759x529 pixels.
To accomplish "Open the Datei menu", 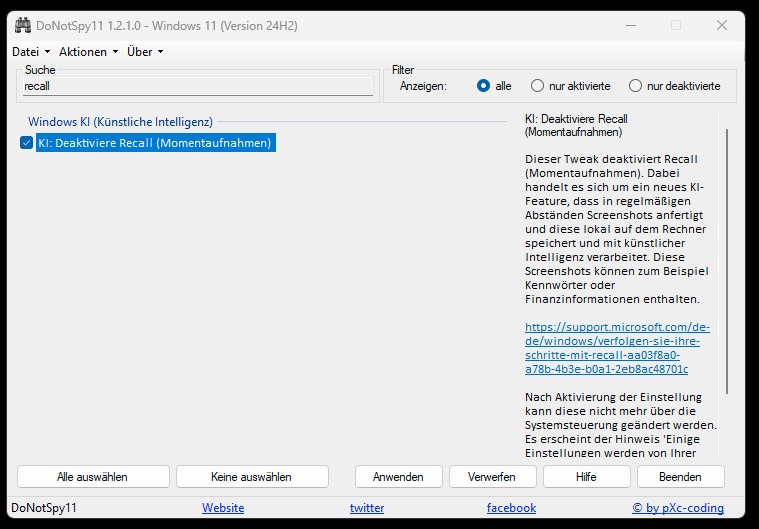I will 30,52.
